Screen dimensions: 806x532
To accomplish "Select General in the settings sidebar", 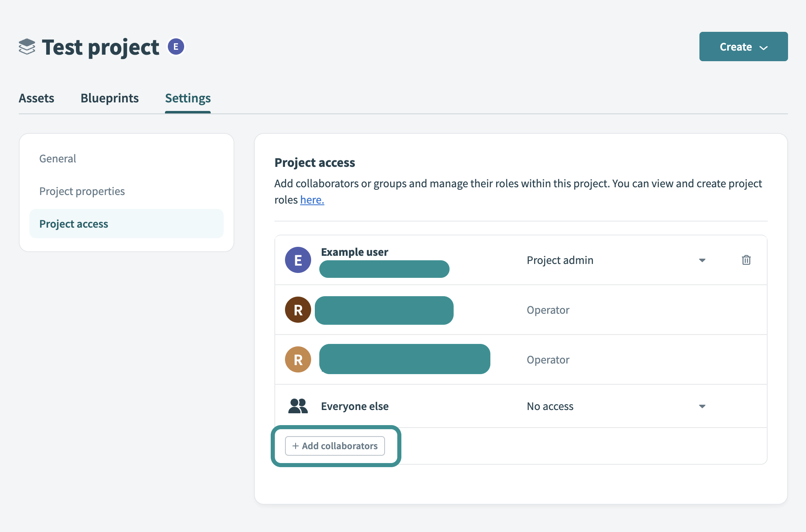I will click(58, 158).
